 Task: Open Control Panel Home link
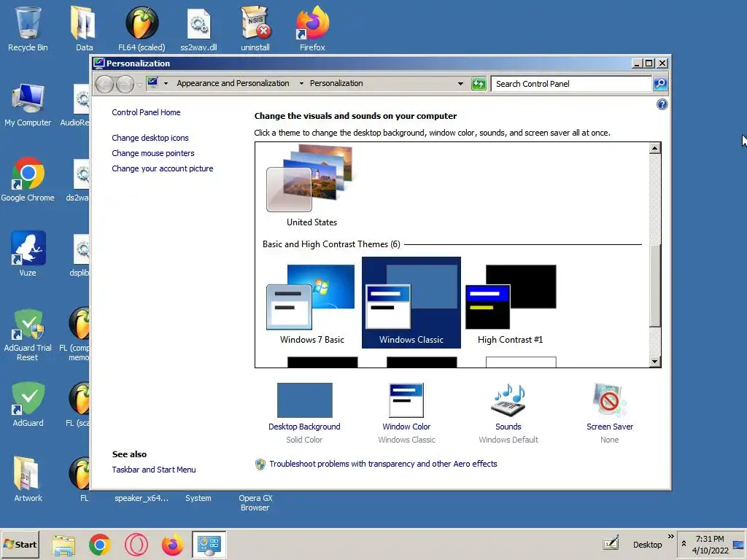pos(146,112)
